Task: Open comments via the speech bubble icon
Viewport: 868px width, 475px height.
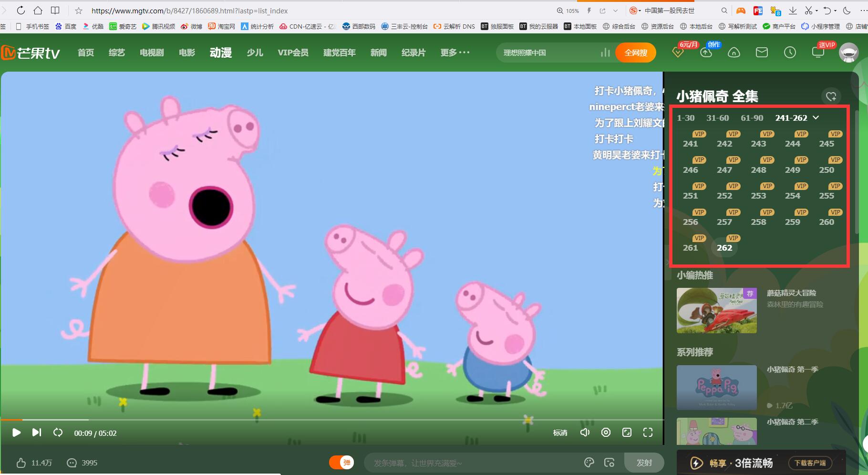Action: (x=72, y=463)
